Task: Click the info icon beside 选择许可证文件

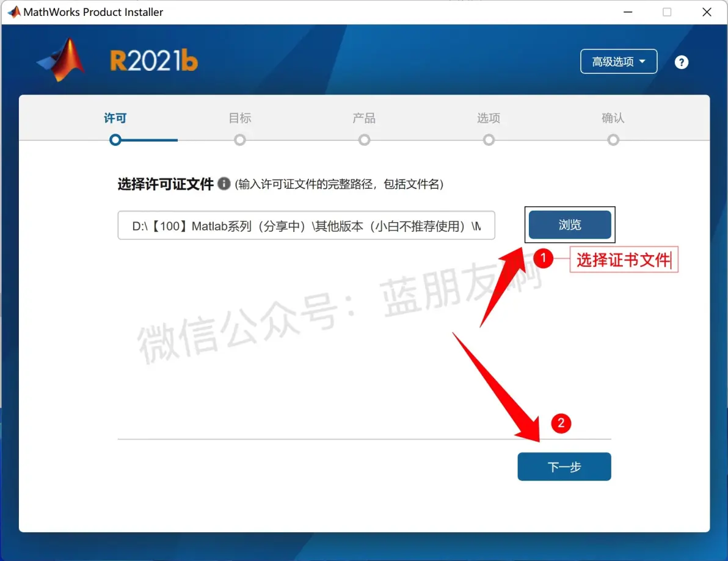Action: click(x=224, y=184)
